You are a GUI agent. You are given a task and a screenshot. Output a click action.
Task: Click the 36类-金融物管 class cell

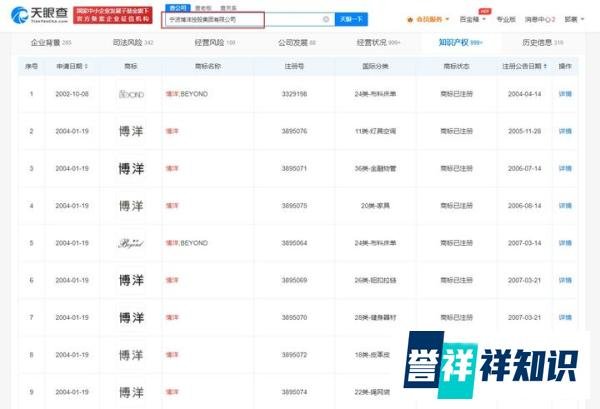click(x=375, y=168)
